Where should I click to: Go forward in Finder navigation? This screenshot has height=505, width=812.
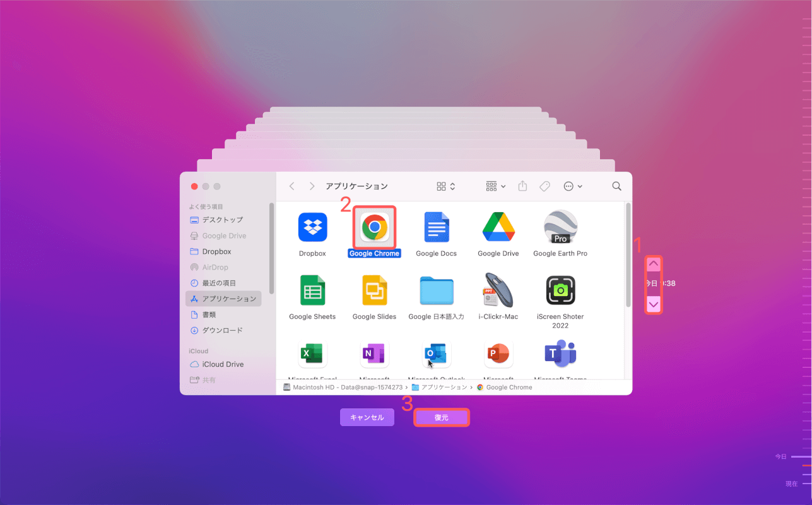[x=312, y=186]
